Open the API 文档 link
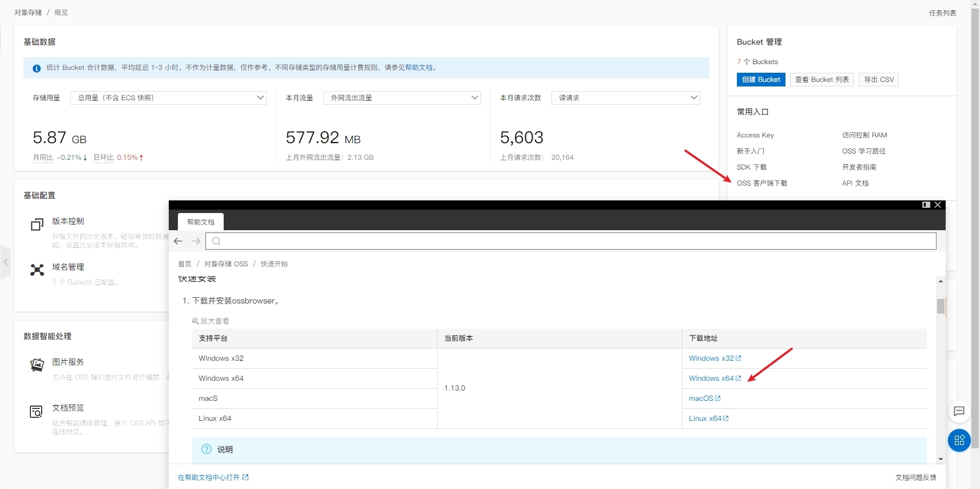Viewport: 980px width, 489px height. coord(855,183)
